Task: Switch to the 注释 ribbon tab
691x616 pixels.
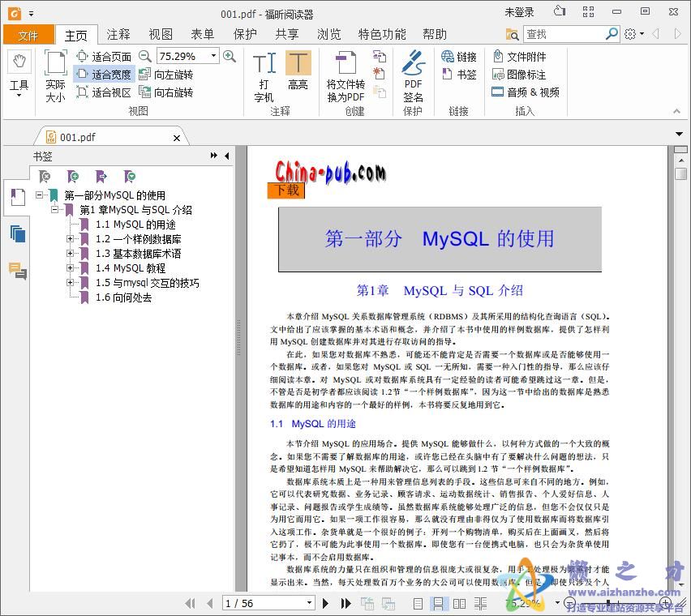Action: (118, 35)
